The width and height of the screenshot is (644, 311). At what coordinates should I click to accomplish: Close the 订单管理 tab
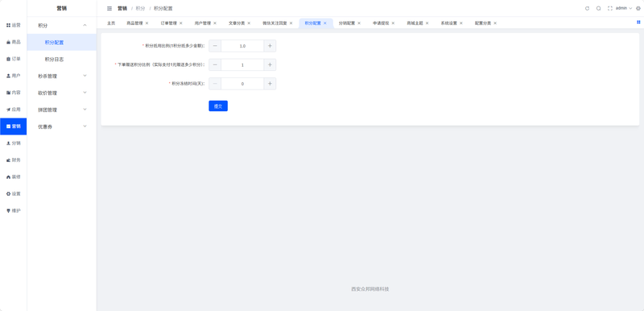pos(180,23)
